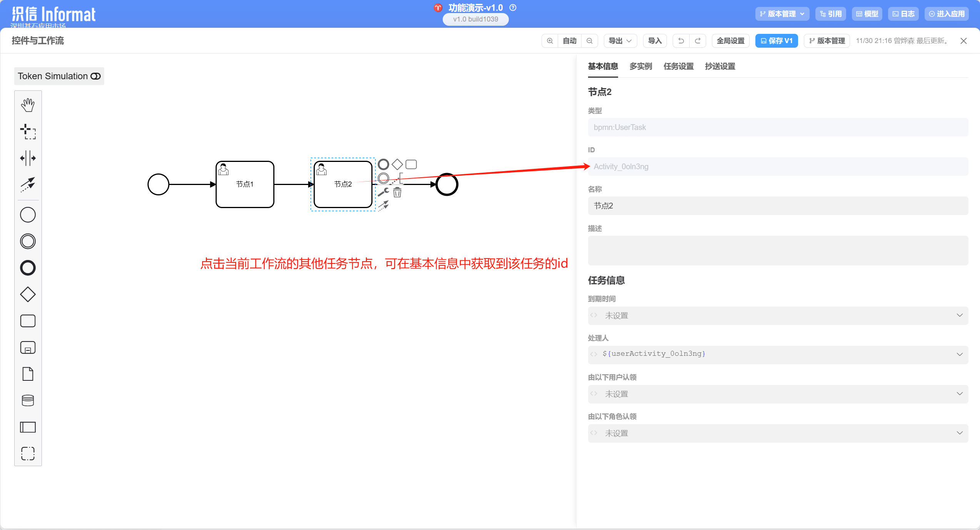
Task: Create an expanded subprocess from palette
Action: pyautogui.click(x=28, y=348)
